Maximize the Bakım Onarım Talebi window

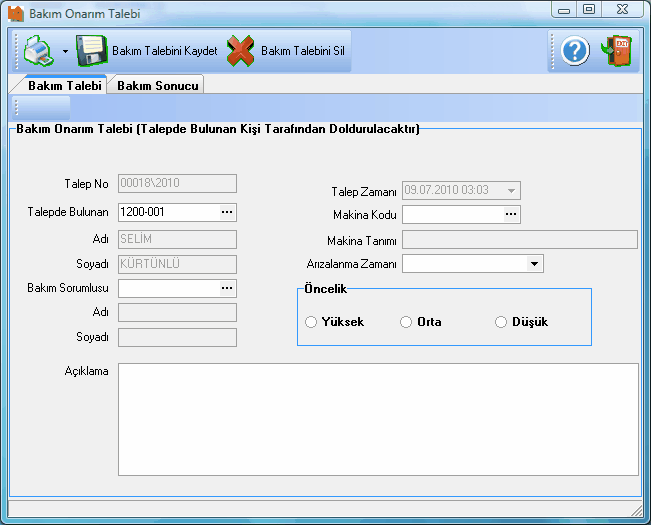tap(589, 10)
